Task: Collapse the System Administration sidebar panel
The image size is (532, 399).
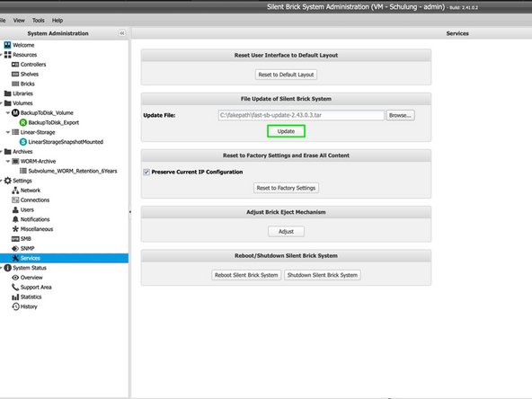Action: 122,33
